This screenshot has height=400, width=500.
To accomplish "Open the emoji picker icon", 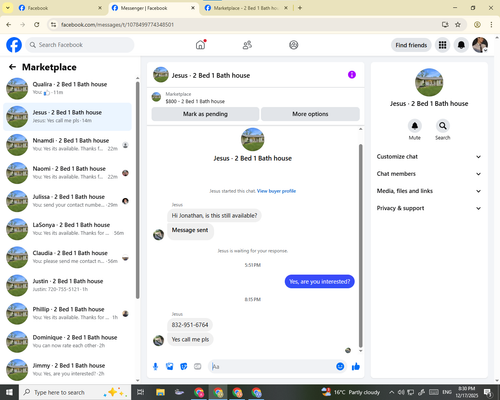I will click(340, 367).
